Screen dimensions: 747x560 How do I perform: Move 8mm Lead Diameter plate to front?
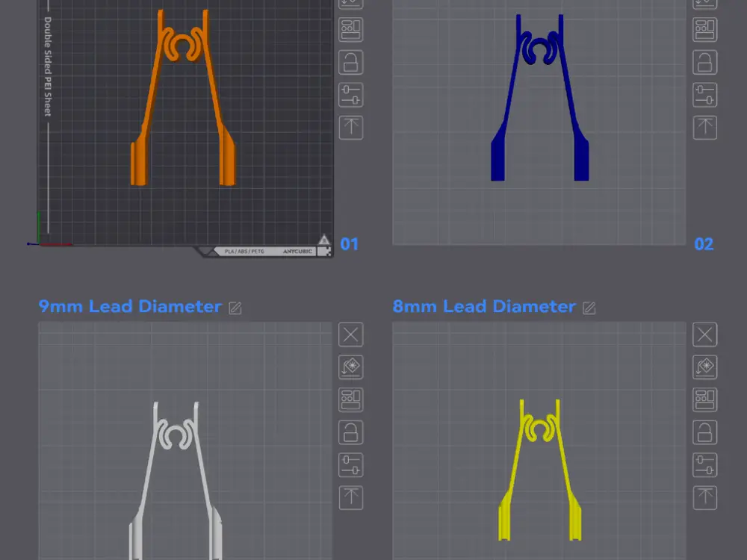pyautogui.click(x=704, y=497)
